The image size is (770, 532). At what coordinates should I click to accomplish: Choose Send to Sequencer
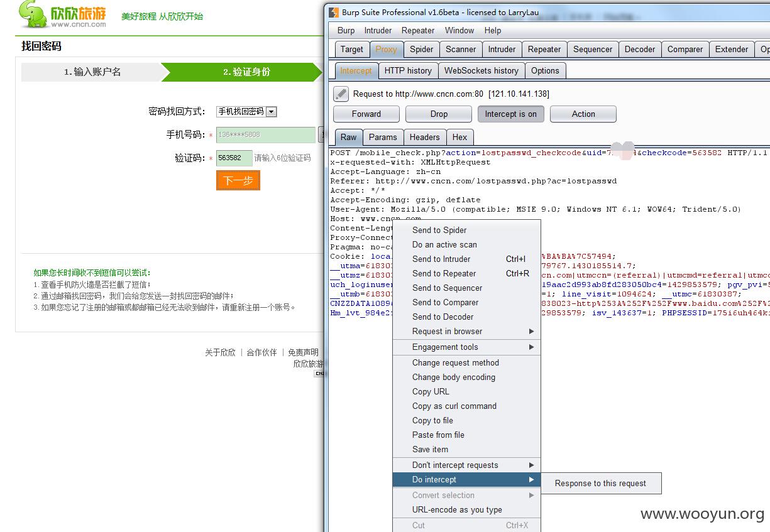pyautogui.click(x=466, y=288)
